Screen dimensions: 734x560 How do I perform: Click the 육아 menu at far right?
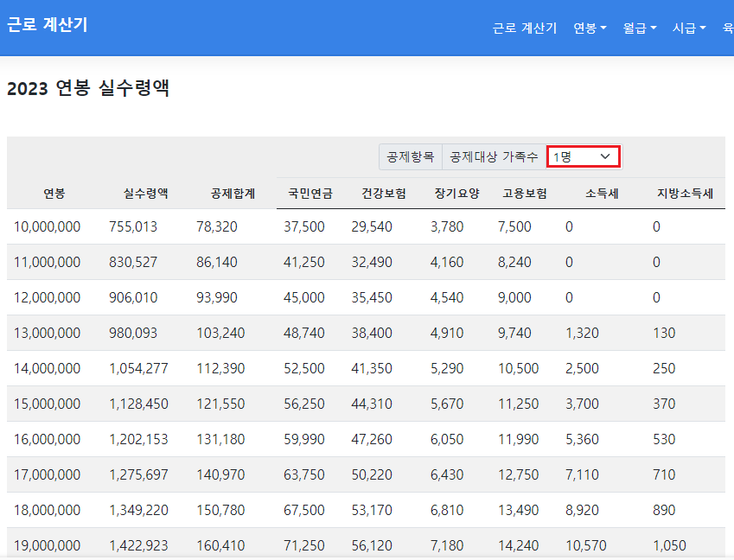tap(729, 27)
